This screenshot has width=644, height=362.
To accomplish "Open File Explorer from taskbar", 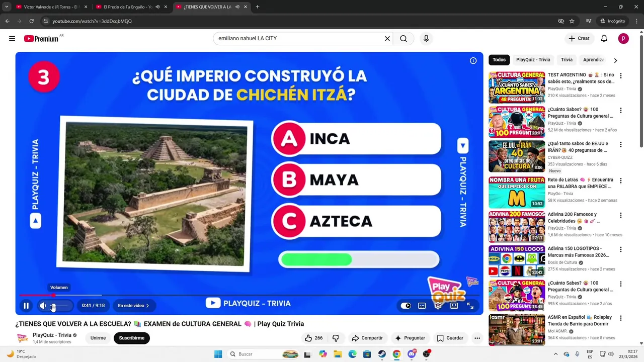I will pyautogui.click(x=338, y=354).
